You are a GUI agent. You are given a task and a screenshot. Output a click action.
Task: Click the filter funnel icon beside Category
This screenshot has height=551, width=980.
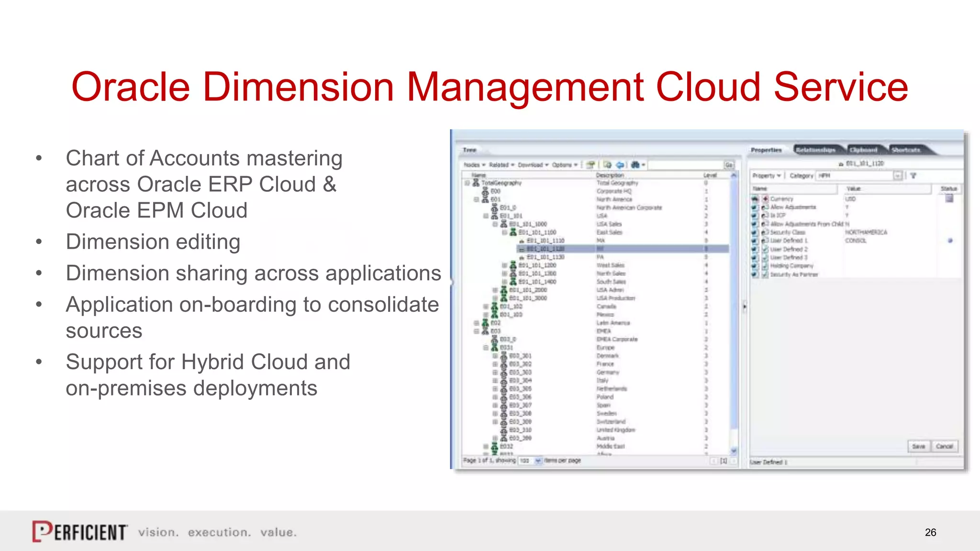pyautogui.click(x=913, y=176)
